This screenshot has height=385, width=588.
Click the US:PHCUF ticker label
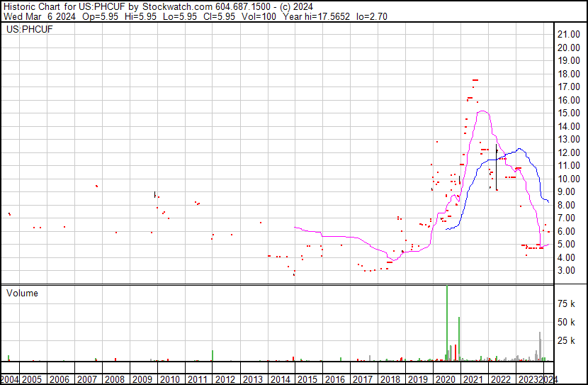tap(25, 30)
